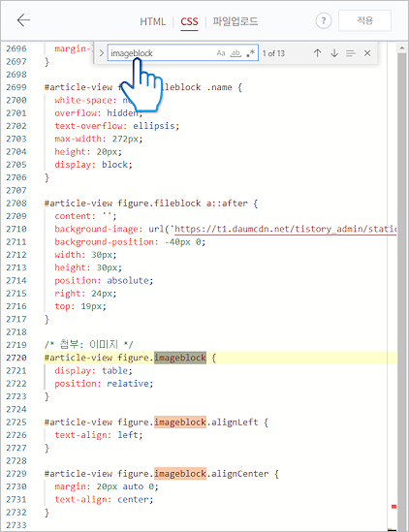
Task: Click 'text-overflow: ellipsis;' line
Action: coord(116,126)
